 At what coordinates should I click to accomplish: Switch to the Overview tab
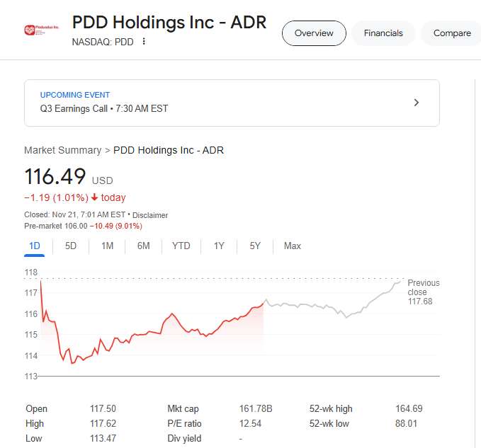314,33
